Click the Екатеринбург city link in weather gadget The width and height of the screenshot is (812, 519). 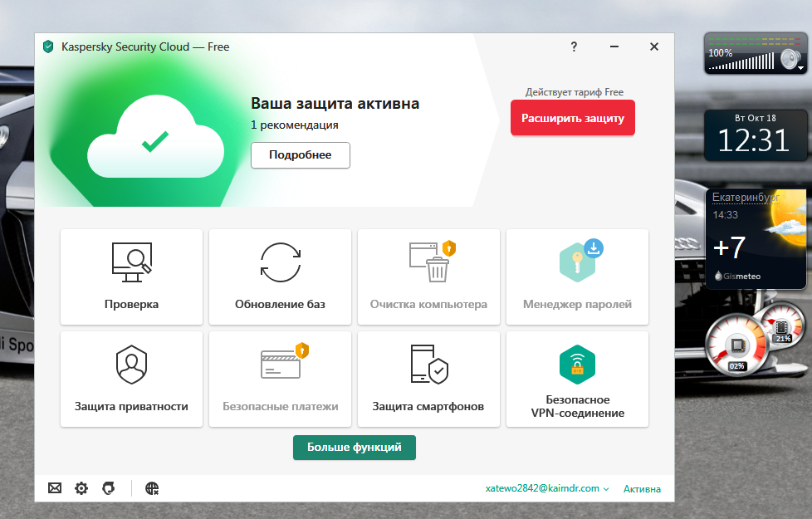[746, 198]
